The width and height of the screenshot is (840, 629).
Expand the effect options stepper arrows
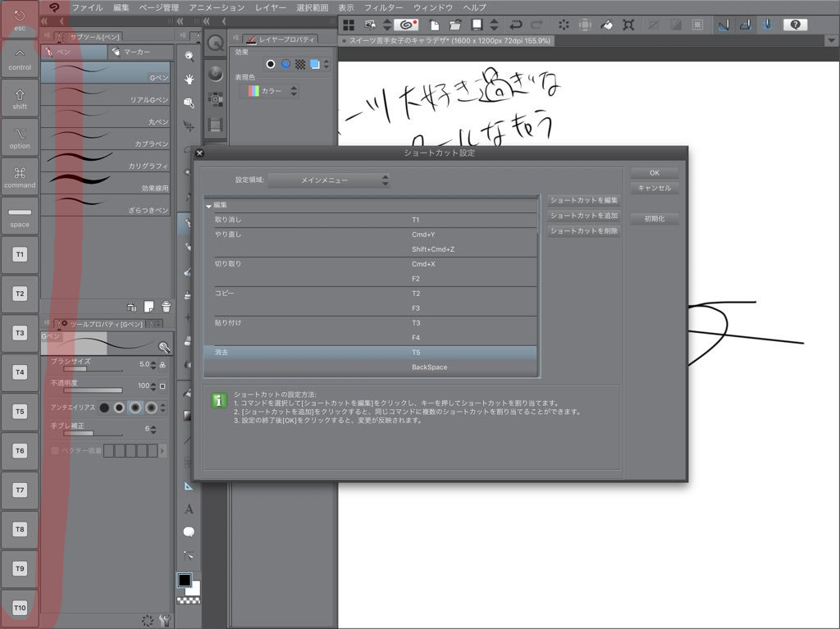pyautogui.click(x=326, y=64)
